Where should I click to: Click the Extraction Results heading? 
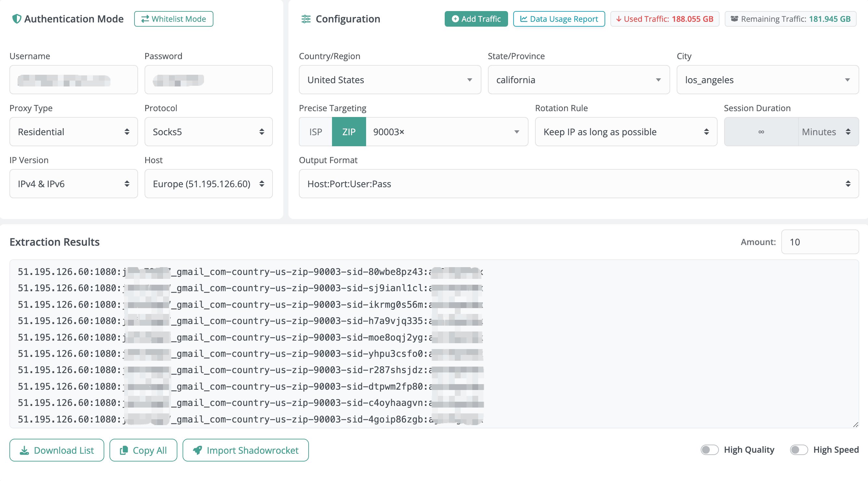[x=55, y=242]
